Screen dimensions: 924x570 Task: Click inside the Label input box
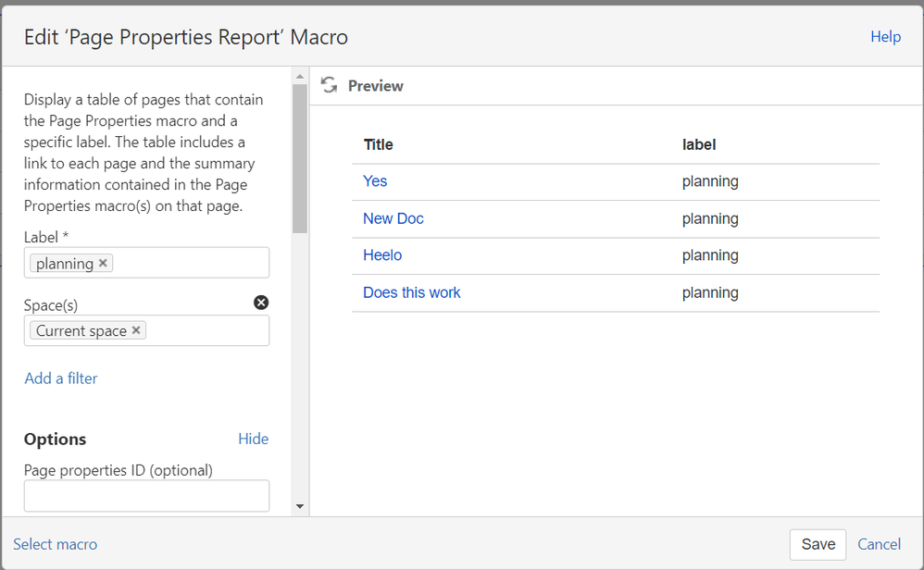[190, 263]
